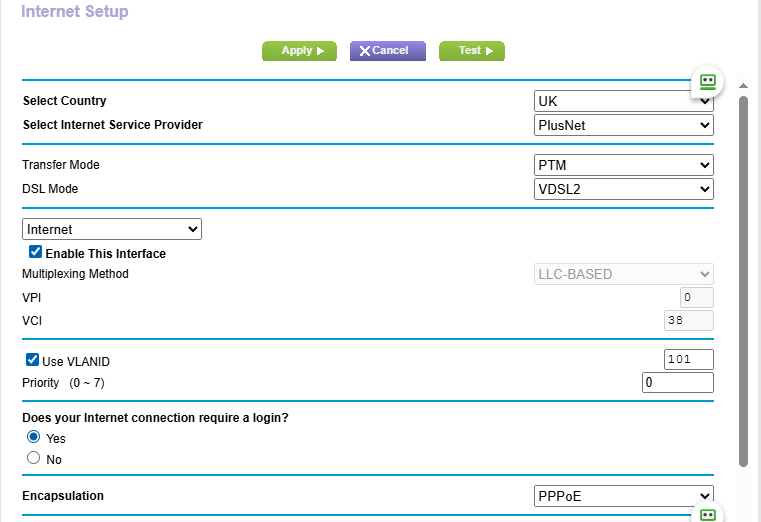This screenshot has width=761, height=522.
Task: Click the VCI value field
Action: pyautogui.click(x=688, y=320)
